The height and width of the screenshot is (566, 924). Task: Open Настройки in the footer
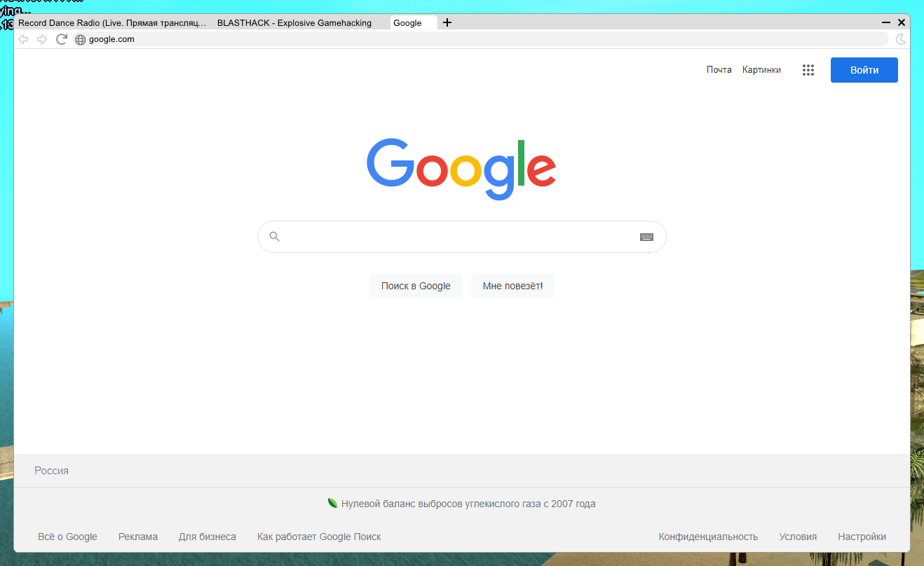click(x=862, y=537)
